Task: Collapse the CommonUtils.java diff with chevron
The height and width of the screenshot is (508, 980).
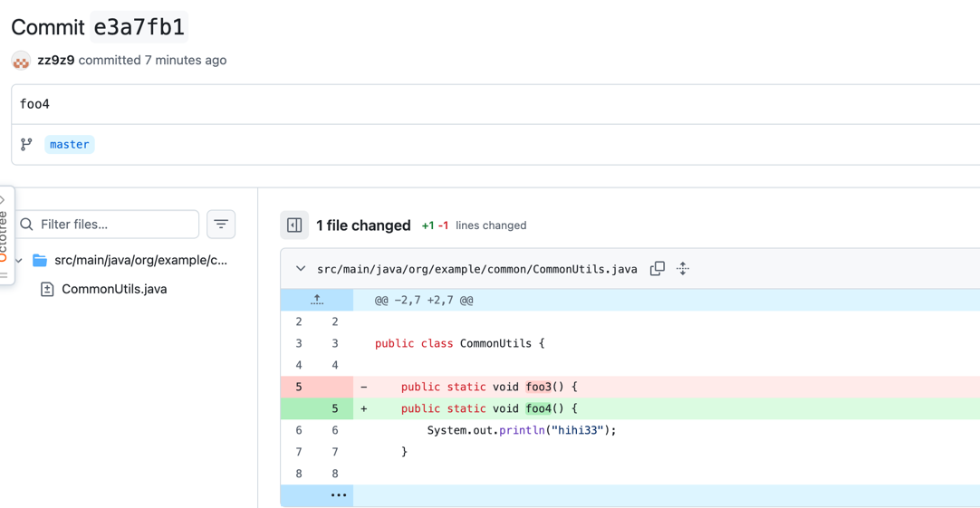Action: click(301, 269)
